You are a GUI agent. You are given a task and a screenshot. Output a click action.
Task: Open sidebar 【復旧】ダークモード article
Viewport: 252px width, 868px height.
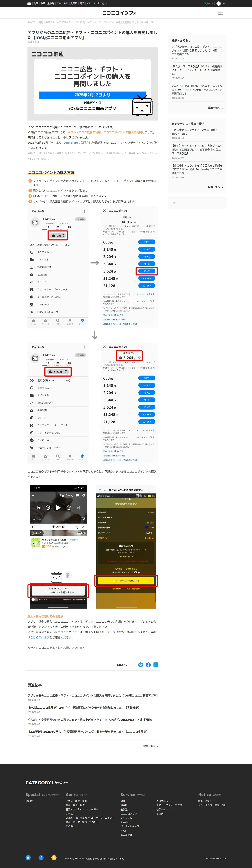[197, 149]
